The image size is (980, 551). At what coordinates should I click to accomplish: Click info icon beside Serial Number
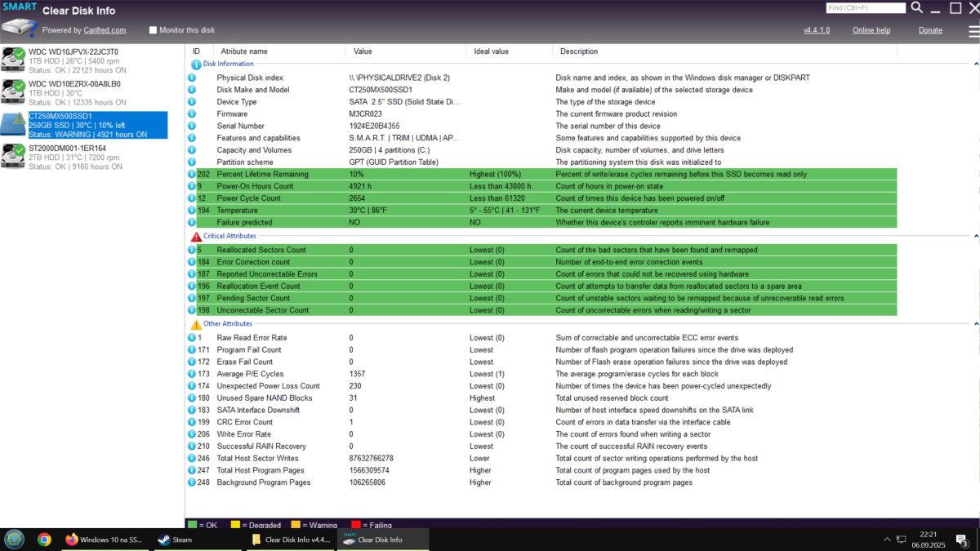click(x=192, y=126)
